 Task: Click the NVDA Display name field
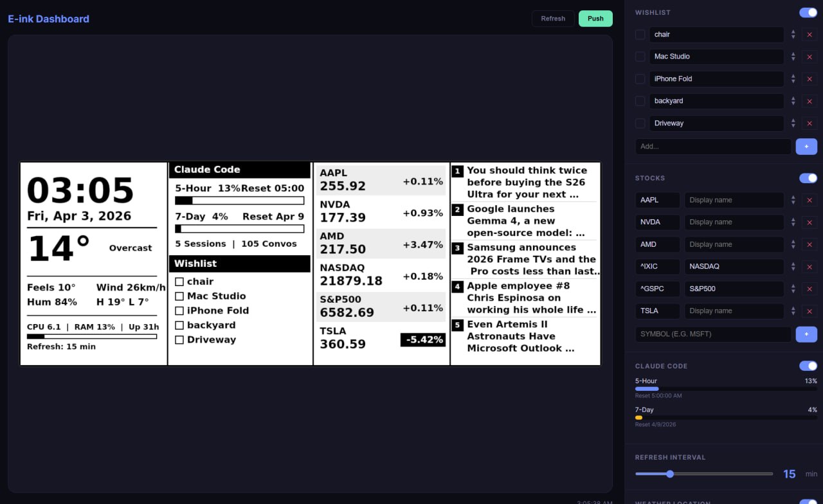(x=734, y=222)
